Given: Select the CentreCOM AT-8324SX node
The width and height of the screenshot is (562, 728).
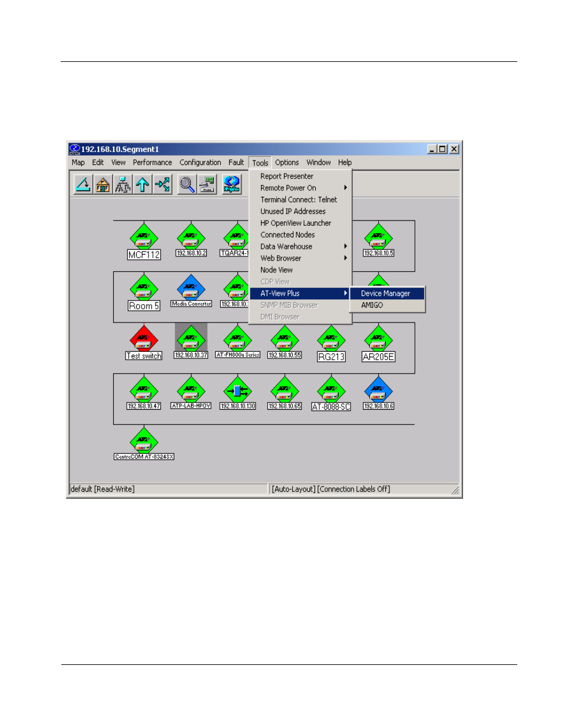Looking at the screenshot, I should (144, 444).
